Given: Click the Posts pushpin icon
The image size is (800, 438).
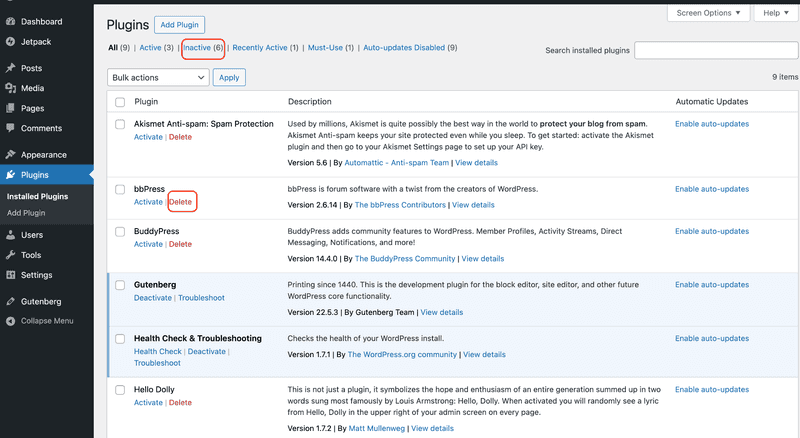Looking at the screenshot, I should pos(10,68).
